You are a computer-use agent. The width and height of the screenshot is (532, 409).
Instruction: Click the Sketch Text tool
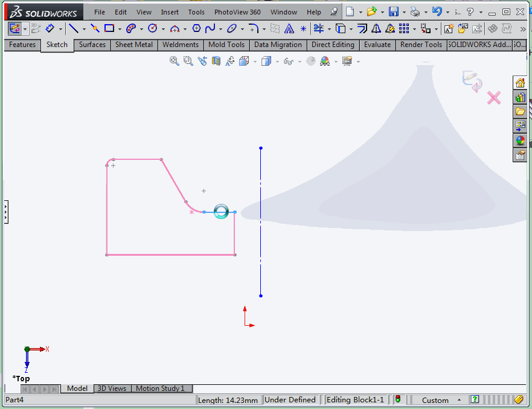click(289, 28)
